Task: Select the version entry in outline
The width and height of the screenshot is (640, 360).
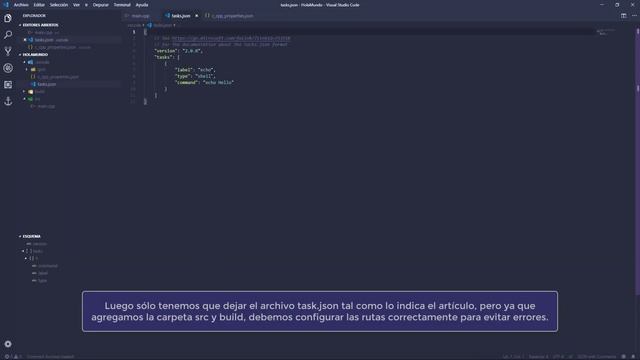Action: click(x=40, y=244)
